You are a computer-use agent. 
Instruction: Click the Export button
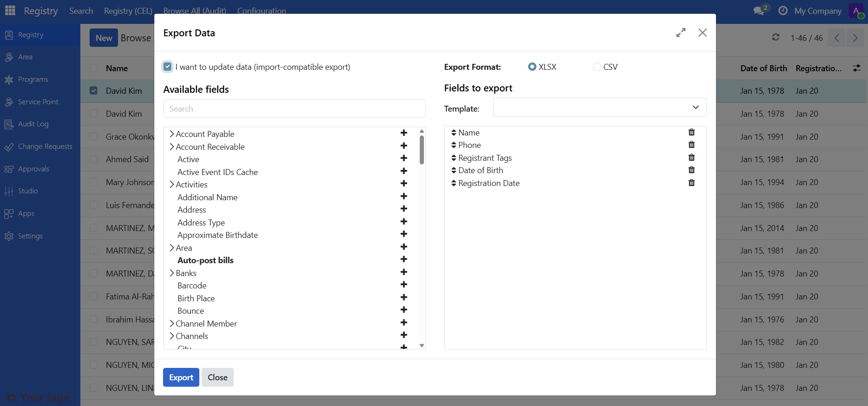[x=181, y=377]
